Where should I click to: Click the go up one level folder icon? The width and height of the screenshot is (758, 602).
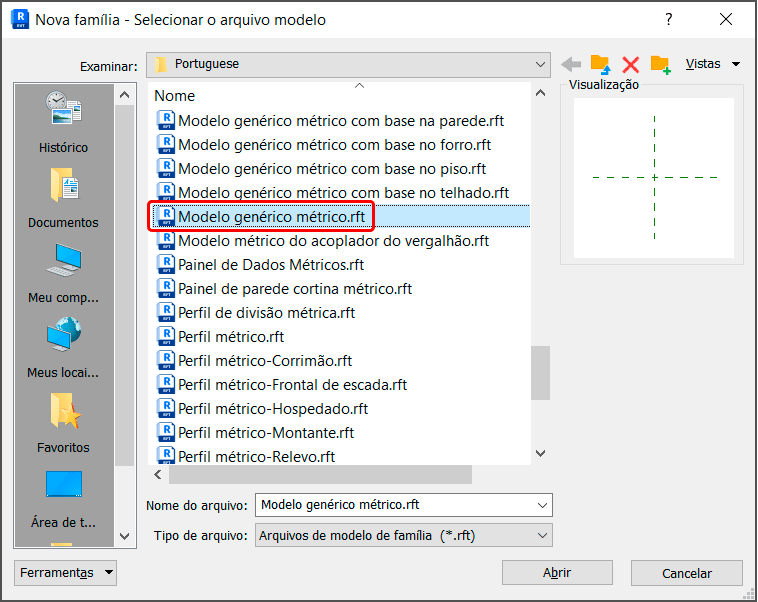(x=600, y=64)
